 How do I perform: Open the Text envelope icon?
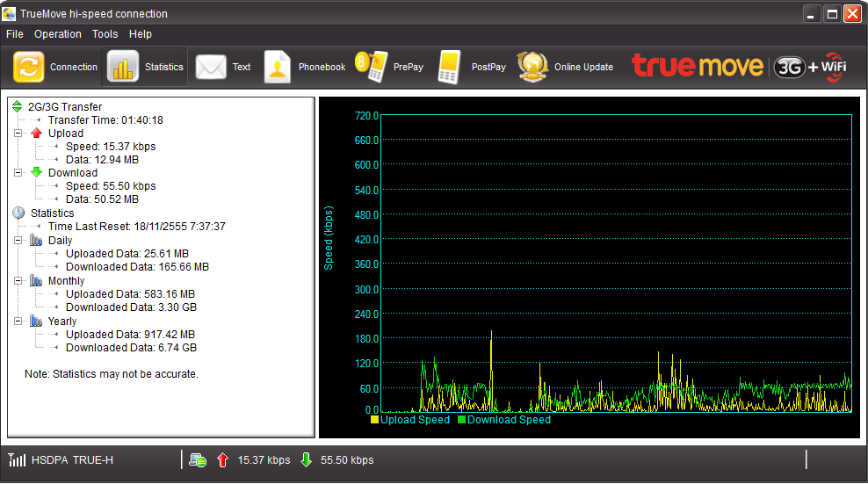tap(211, 67)
